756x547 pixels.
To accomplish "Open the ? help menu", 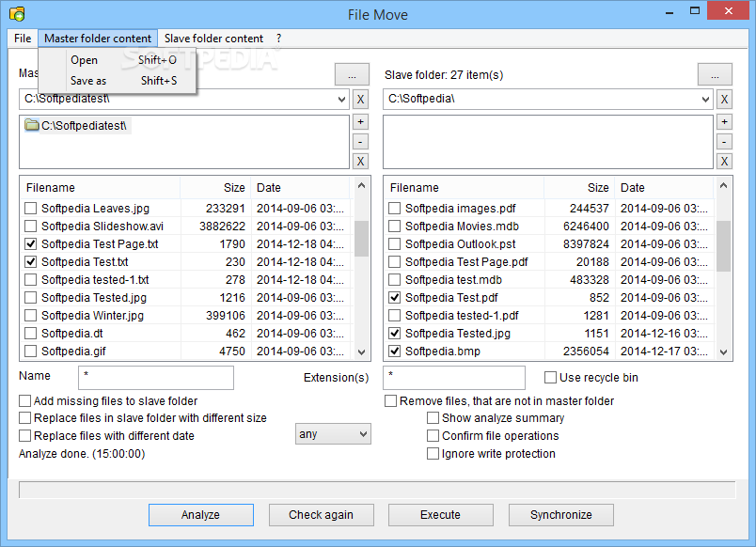I will 278,39.
